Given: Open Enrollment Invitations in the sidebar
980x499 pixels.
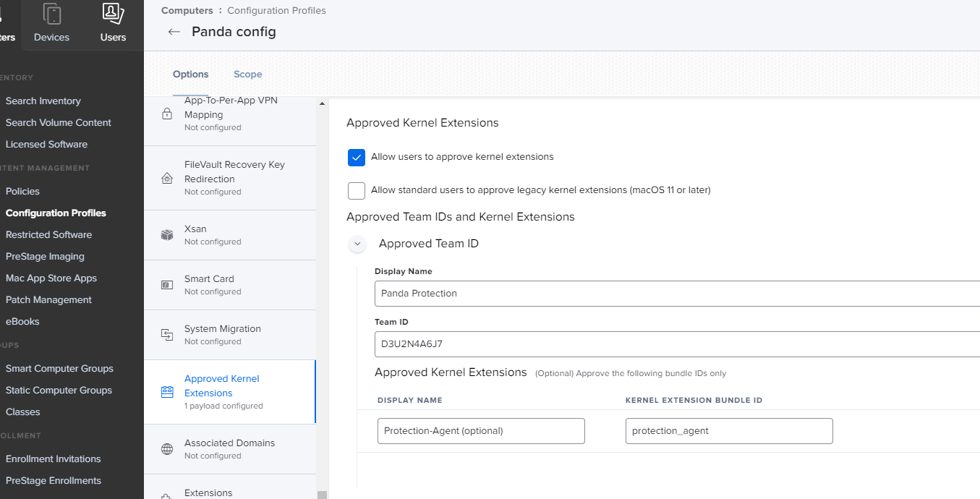Looking at the screenshot, I should pyautogui.click(x=54, y=459).
